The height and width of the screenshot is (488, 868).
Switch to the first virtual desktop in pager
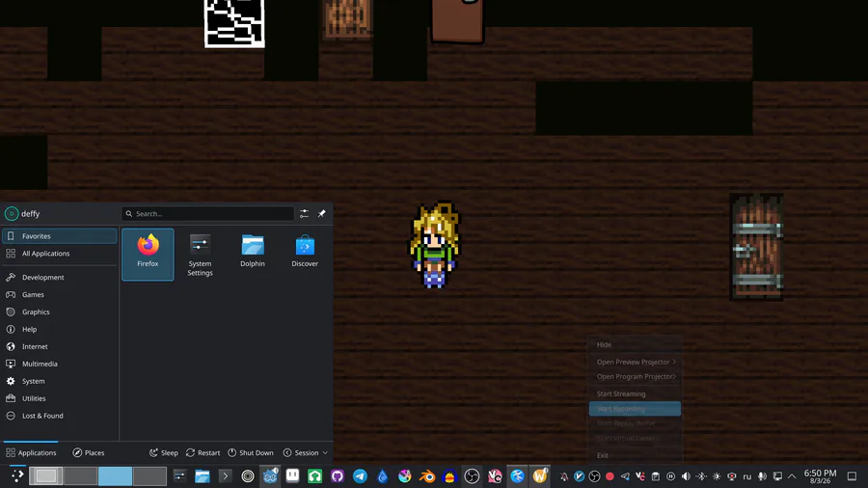(x=46, y=475)
